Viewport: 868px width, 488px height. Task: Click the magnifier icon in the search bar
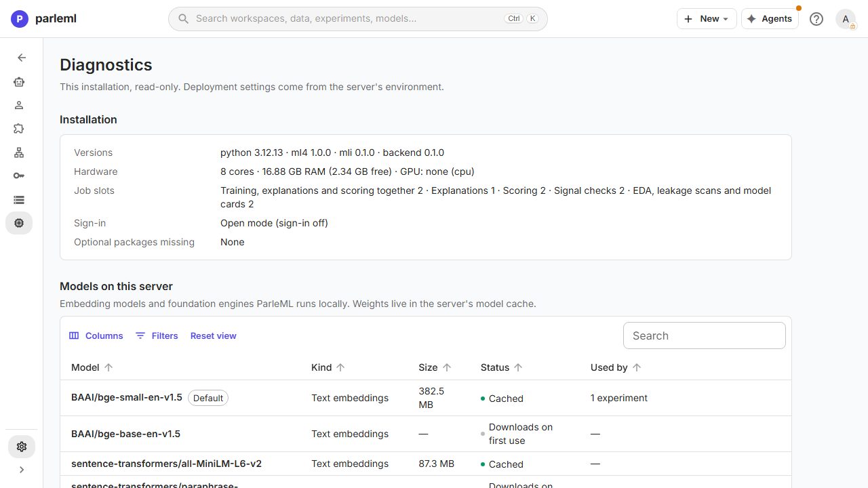point(183,19)
